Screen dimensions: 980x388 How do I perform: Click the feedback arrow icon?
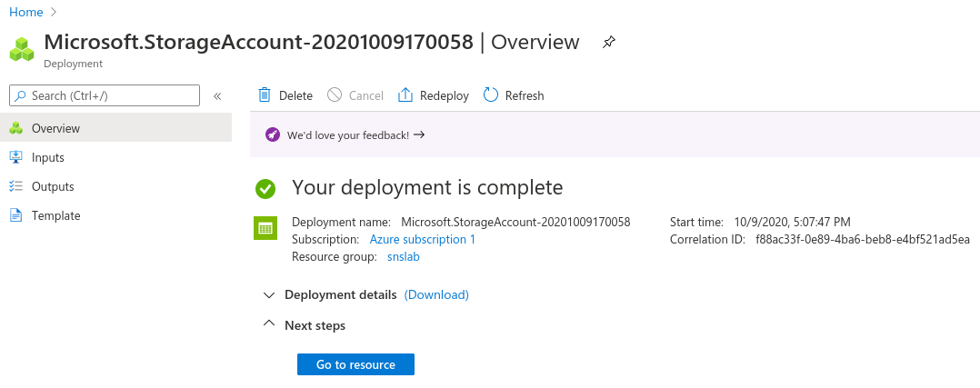click(419, 134)
